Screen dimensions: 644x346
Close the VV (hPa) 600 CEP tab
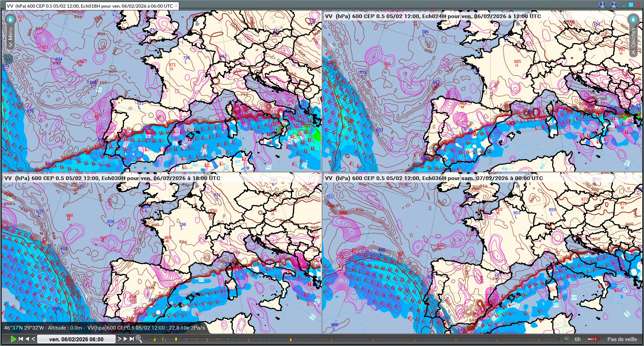pos(176,6)
